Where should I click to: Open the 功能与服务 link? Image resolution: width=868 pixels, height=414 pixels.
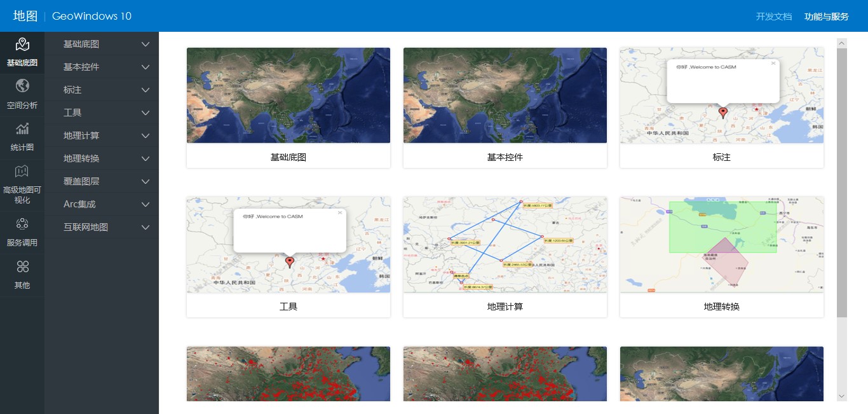pyautogui.click(x=827, y=17)
